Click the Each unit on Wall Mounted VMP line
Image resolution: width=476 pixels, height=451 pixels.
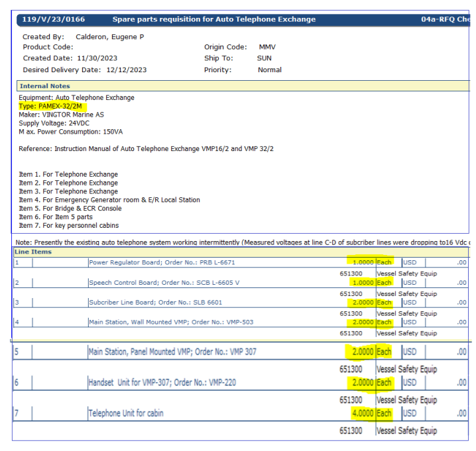pos(384,323)
